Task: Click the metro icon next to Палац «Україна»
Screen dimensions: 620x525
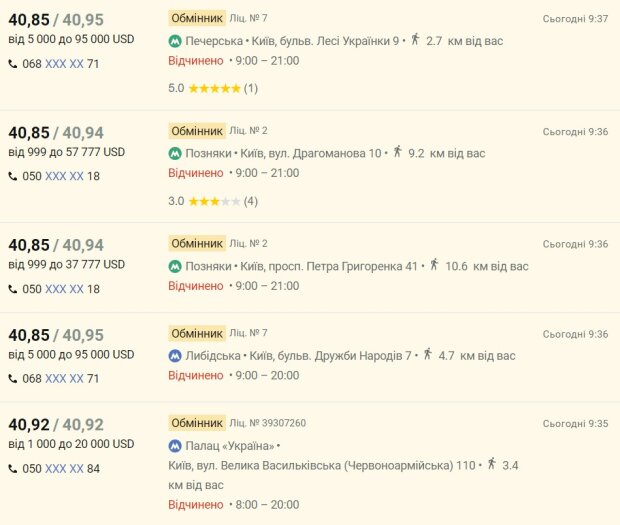Action: pos(175,445)
